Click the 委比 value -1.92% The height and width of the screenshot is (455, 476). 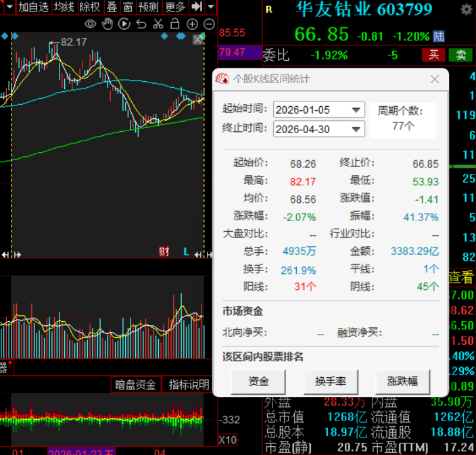click(x=329, y=55)
